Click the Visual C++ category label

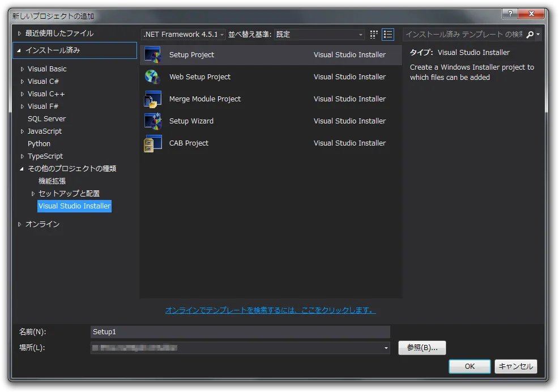click(x=46, y=94)
